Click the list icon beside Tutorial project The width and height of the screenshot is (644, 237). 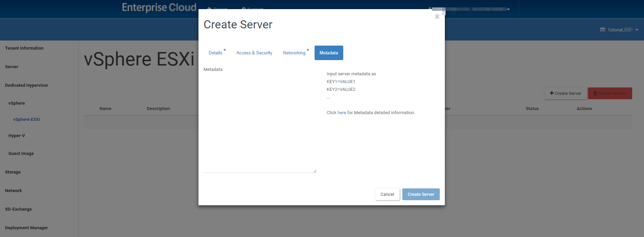(x=602, y=30)
